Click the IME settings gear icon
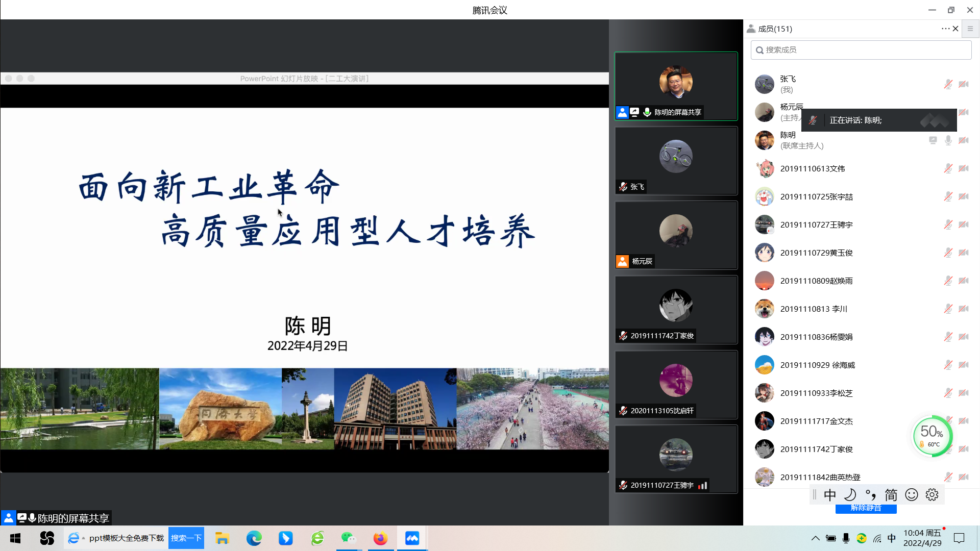Viewport: 980px width, 551px height. [x=932, y=495]
